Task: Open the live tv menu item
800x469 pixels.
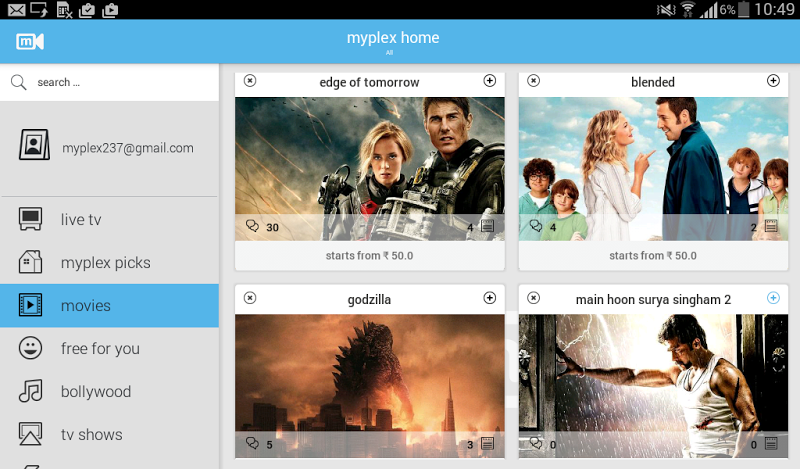Action: [x=109, y=219]
